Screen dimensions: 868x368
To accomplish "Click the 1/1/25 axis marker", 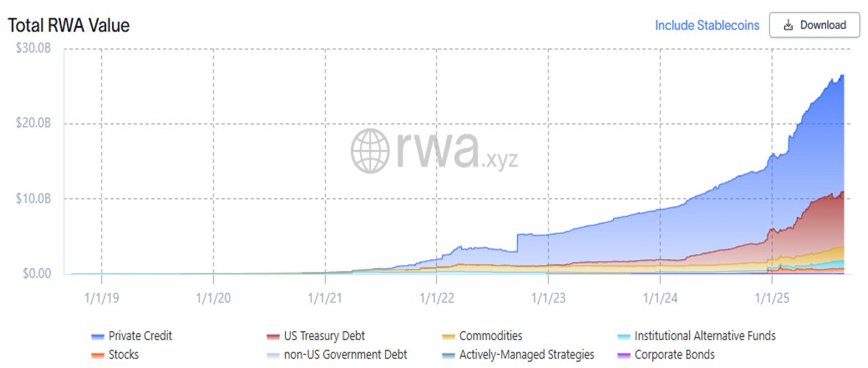I will (x=772, y=298).
